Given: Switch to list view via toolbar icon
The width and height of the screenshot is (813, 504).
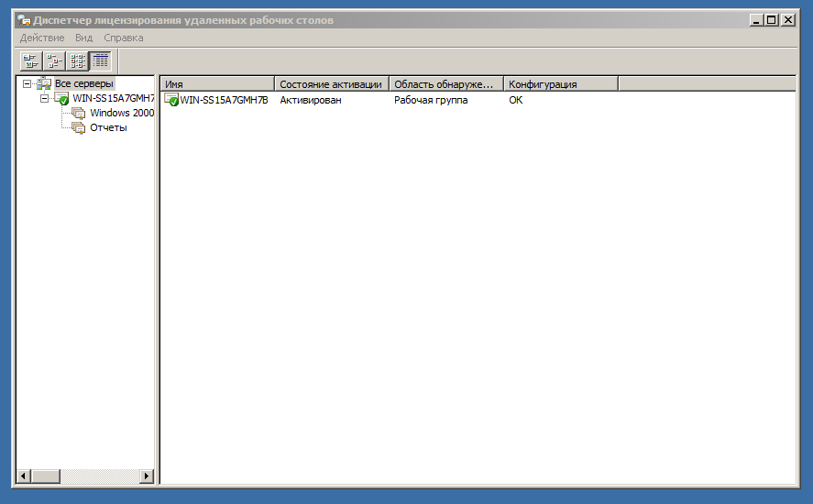Looking at the screenshot, I should pos(77,61).
